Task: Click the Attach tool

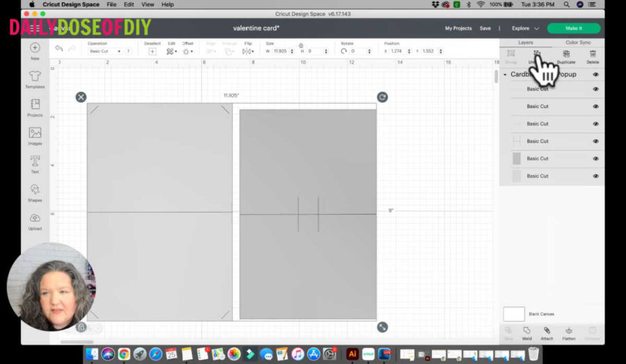Action: coord(547,333)
